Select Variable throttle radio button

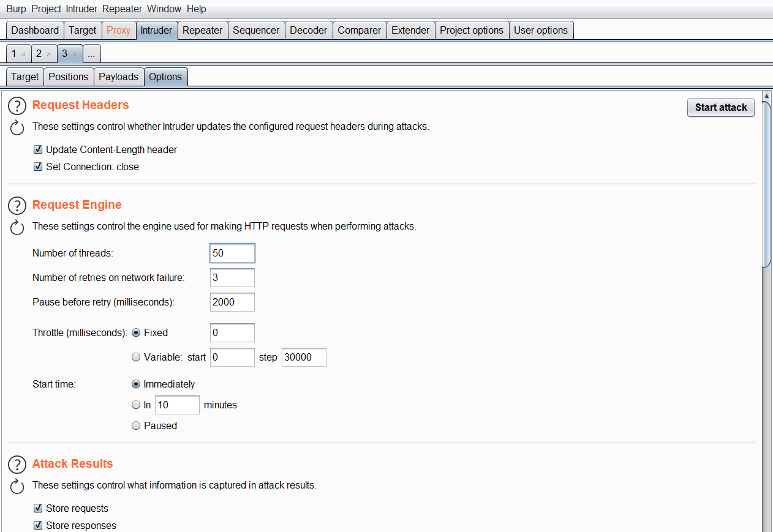[136, 357]
